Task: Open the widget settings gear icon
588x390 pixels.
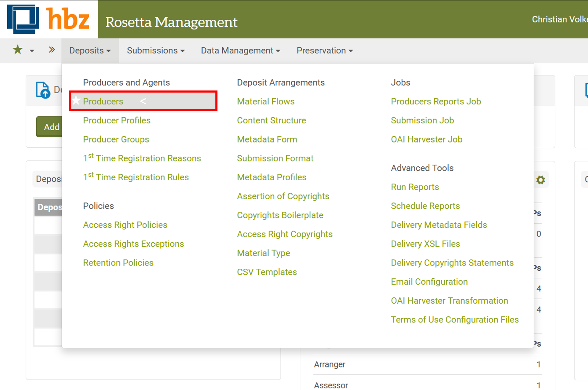Action: coord(541,180)
